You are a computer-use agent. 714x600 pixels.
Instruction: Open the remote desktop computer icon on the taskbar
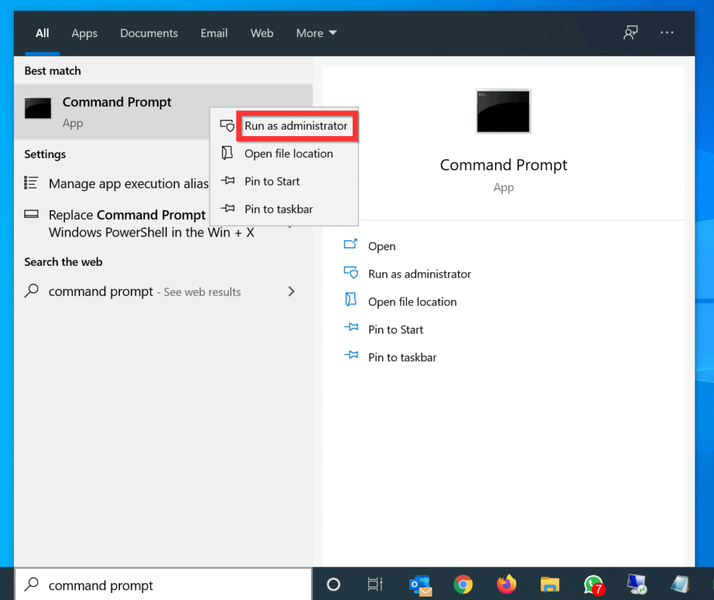tap(637, 585)
